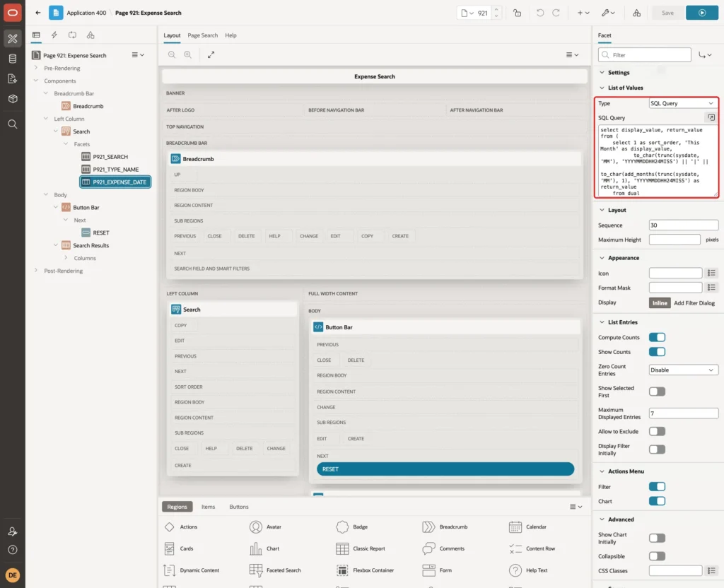
Task: Zoom in the layout view
Action: [x=188, y=54]
